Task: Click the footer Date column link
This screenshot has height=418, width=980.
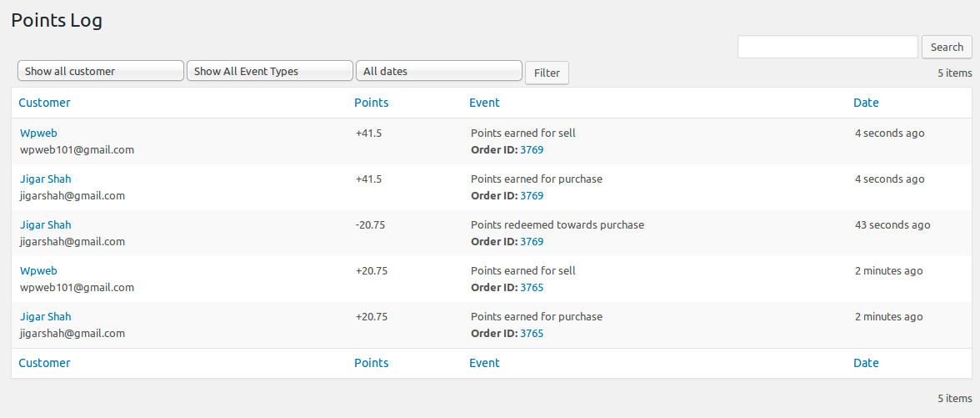Action: pos(866,363)
